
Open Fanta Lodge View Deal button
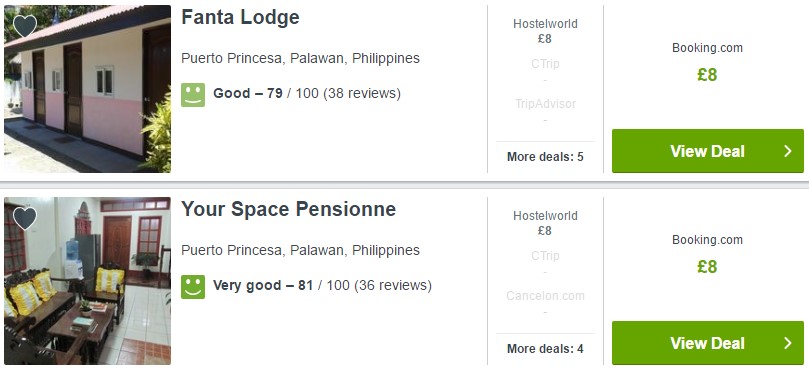click(x=707, y=151)
